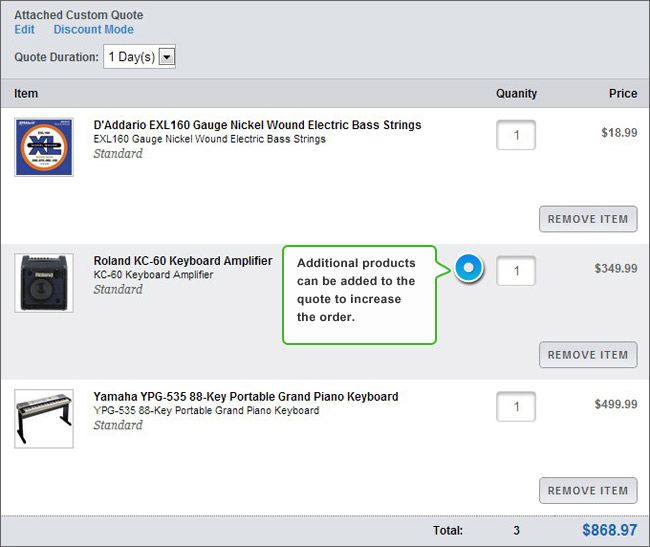Click the 'Standard' label under D'Addario EXL160
Screen dimensions: 650x547
(x=118, y=153)
